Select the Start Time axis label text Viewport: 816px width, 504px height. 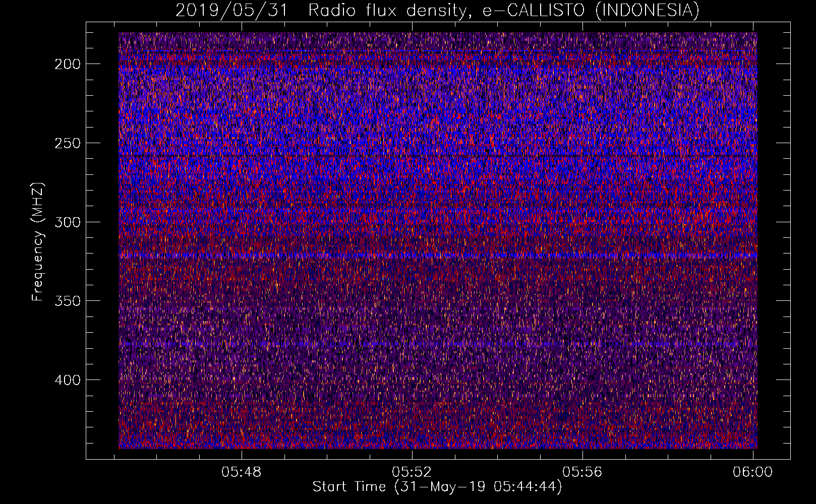coord(437,487)
